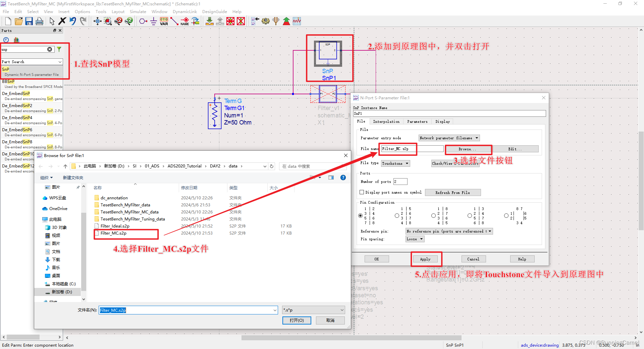Select the Insert Wire tool
The height and width of the screenshot is (349, 644).
click(174, 21)
